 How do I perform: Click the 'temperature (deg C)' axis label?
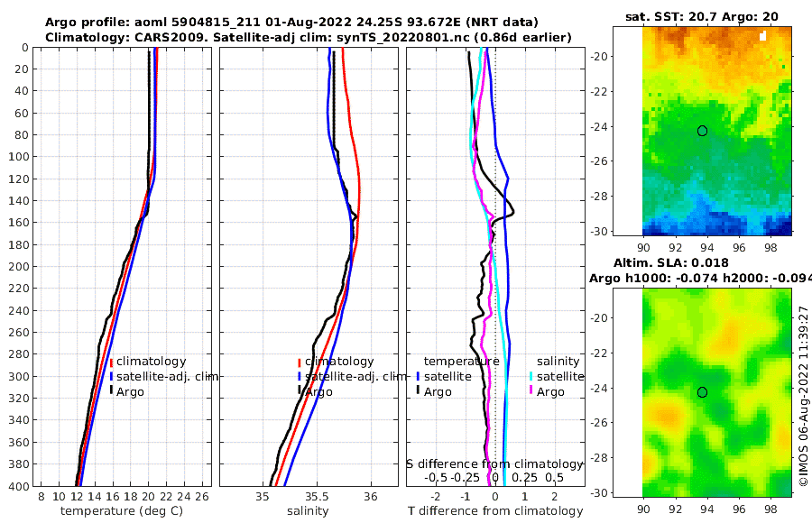[x=122, y=511]
